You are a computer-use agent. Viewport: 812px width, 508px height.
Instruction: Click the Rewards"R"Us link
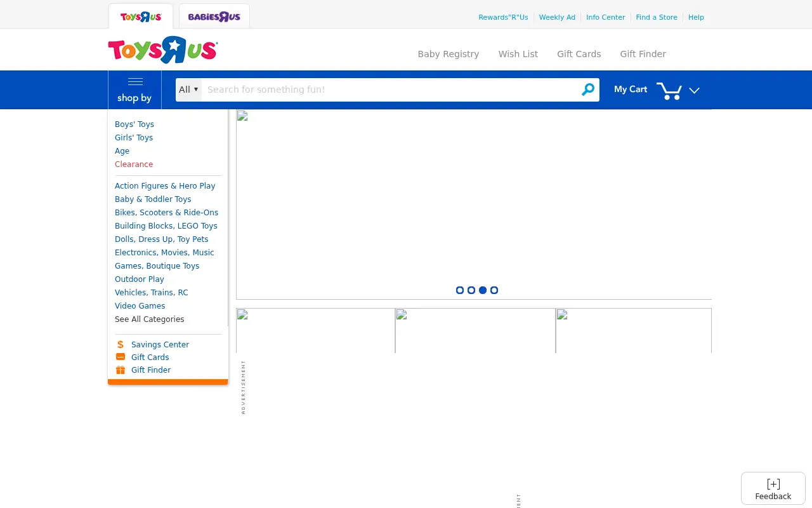[x=503, y=17]
